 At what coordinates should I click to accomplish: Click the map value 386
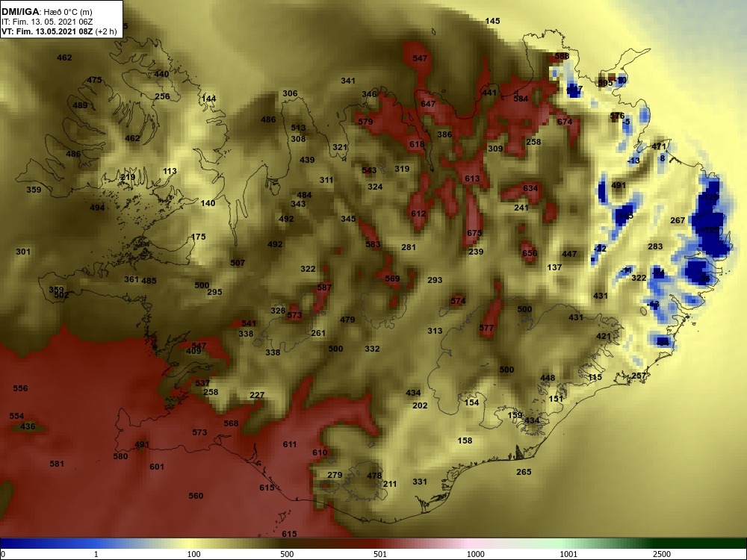pos(444,134)
